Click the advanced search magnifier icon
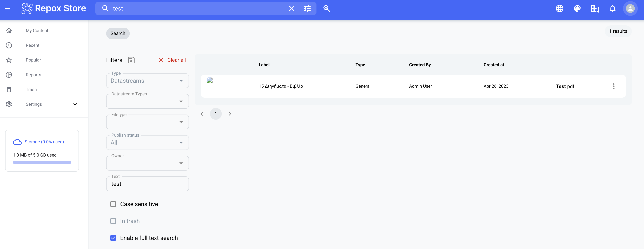 click(326, 8)
